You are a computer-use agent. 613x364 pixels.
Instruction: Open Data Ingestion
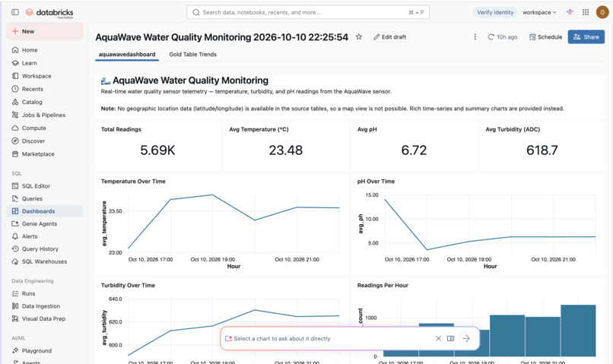point(45,306)
